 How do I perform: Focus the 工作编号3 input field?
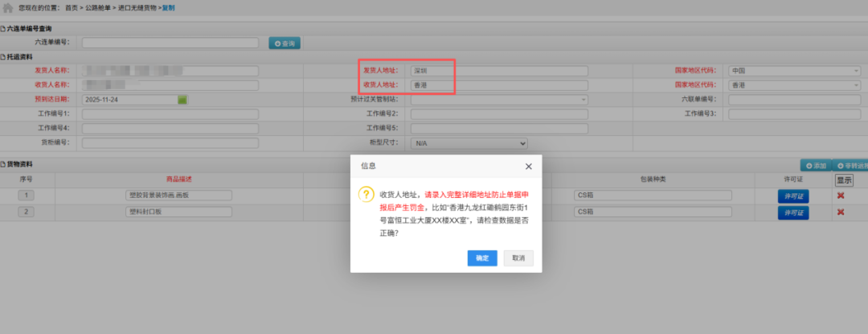pos(795,114)
